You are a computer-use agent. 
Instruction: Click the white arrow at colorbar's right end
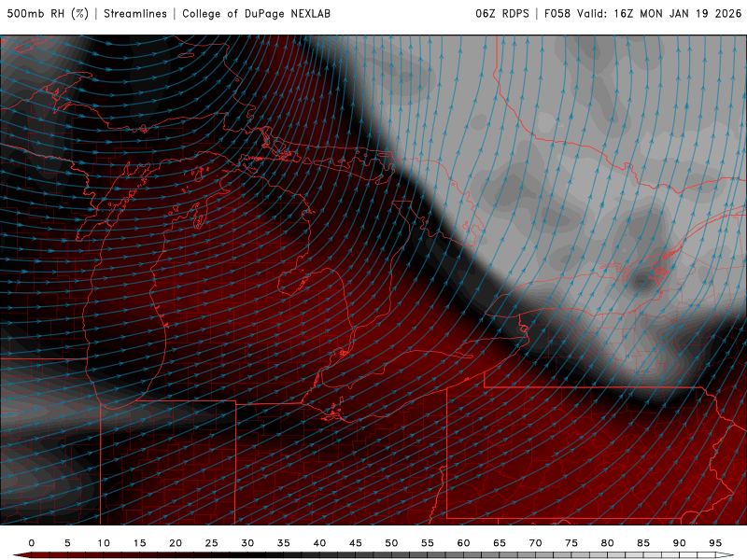pos(725,555)
